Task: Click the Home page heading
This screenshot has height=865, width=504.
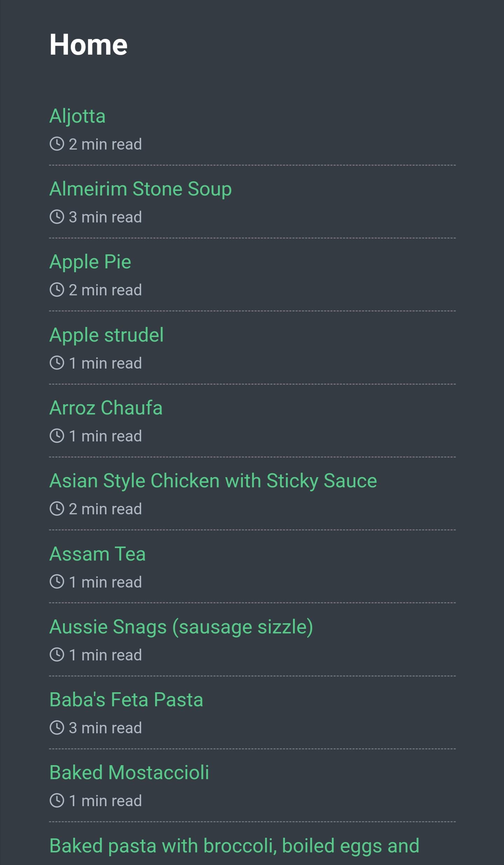Action: 88,44
